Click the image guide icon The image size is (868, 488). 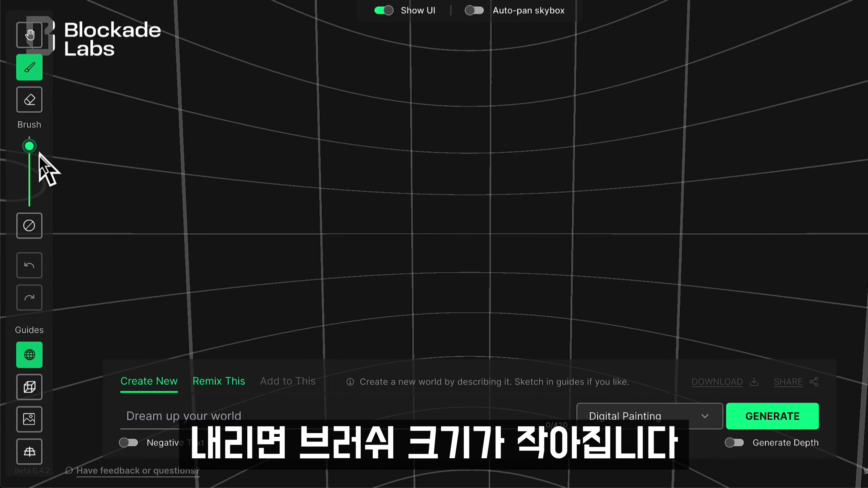(x=29, y=419)
